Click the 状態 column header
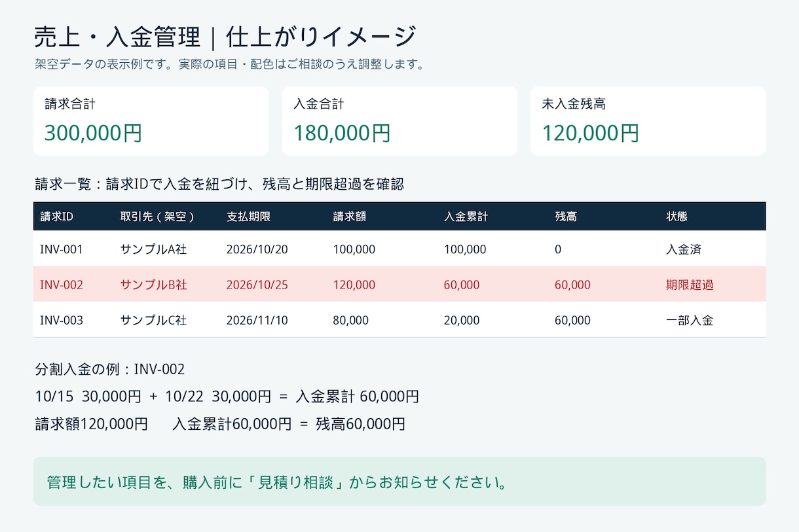This screenshot has height=532, width=799. [x=677, y=217]
